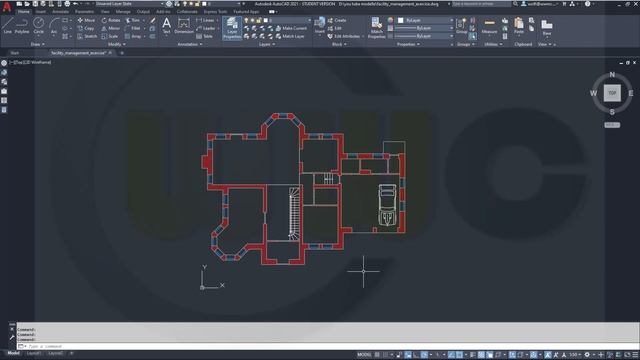The image size is (640, 360).
Task: Click the AutoCAD application menu logo
Action: (x=7, y=7)
